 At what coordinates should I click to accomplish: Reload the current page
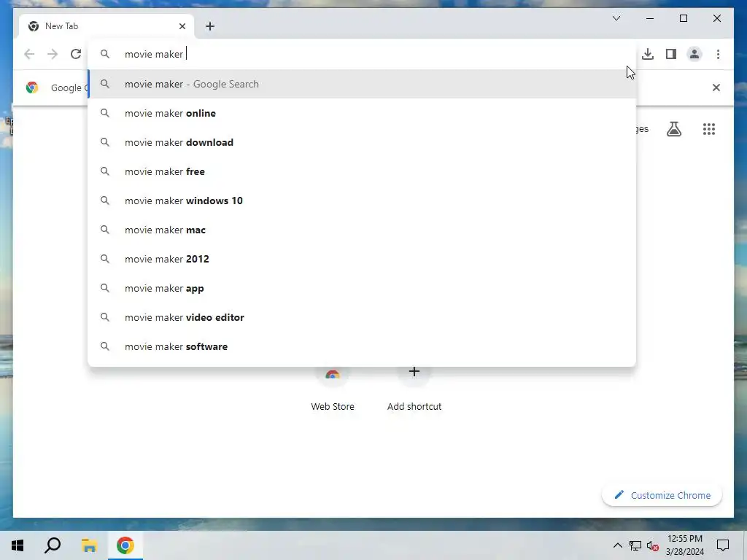[x=76, y=54]
